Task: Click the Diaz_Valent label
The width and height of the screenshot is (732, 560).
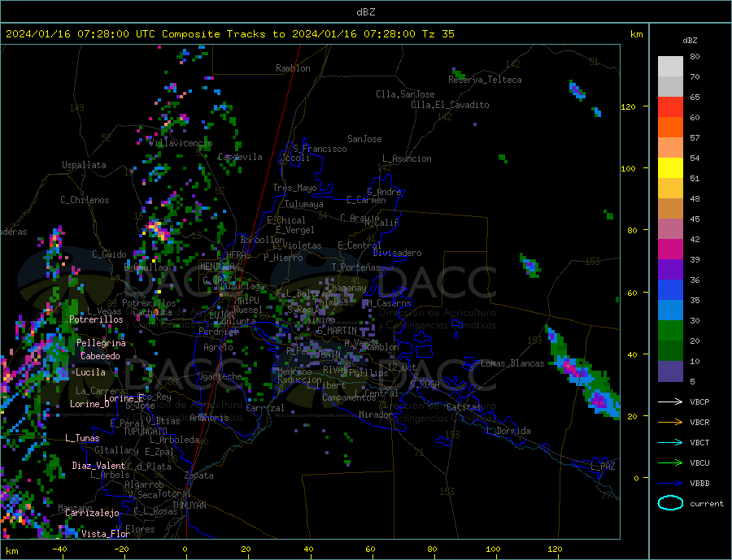Action: [98, 466]
